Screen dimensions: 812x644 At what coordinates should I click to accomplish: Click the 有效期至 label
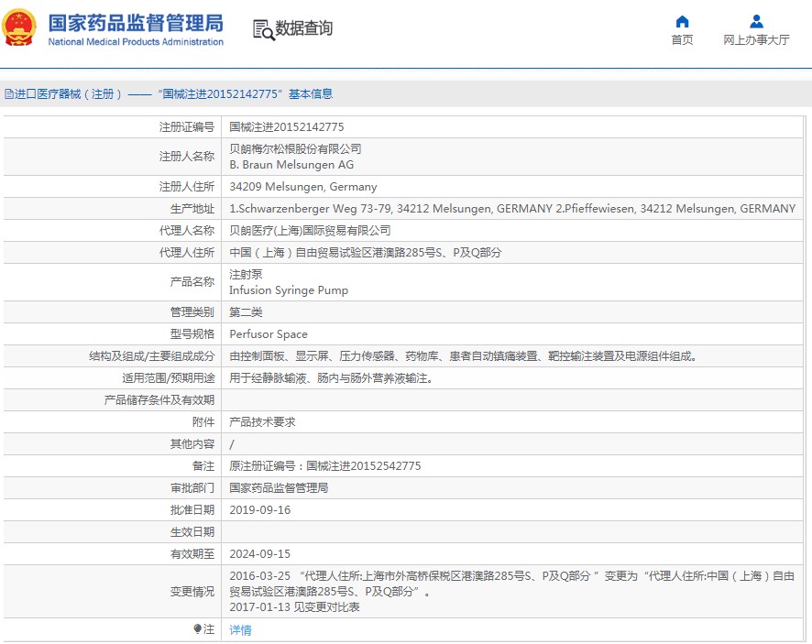(x=192, y=554)
